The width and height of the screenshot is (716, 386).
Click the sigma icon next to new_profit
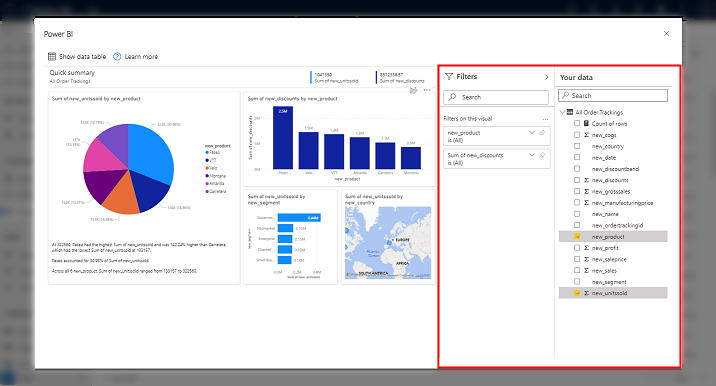coord(586,248)
